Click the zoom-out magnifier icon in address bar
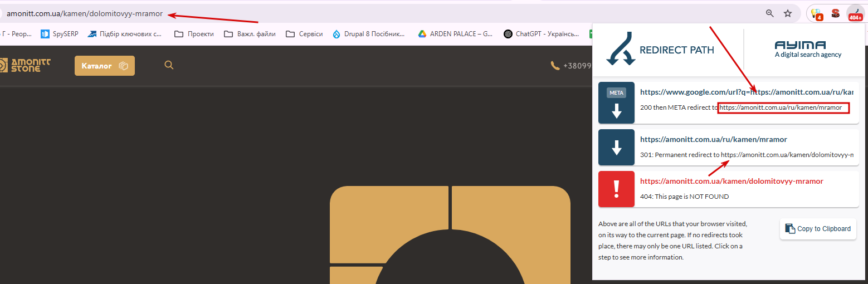 click(769, 13)
